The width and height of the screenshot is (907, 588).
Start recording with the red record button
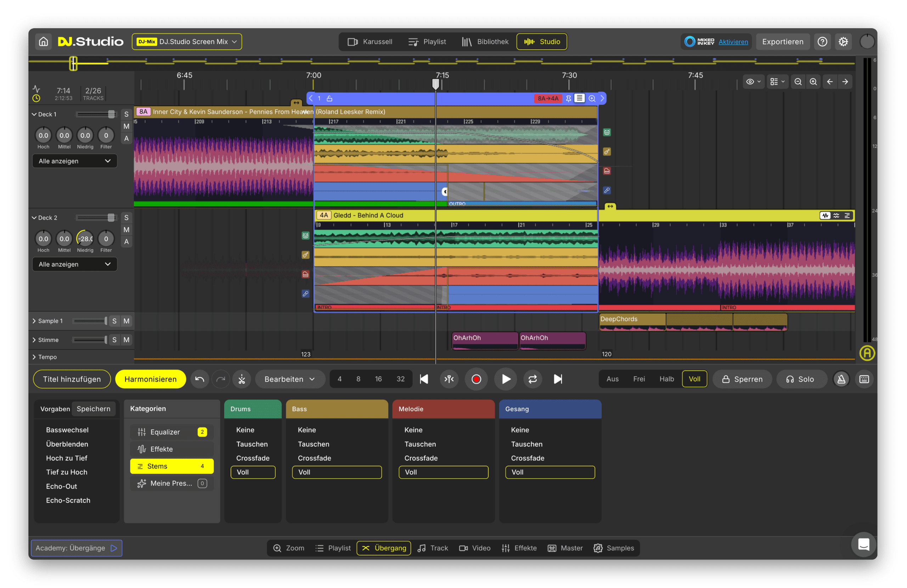[x=476, y=379]
